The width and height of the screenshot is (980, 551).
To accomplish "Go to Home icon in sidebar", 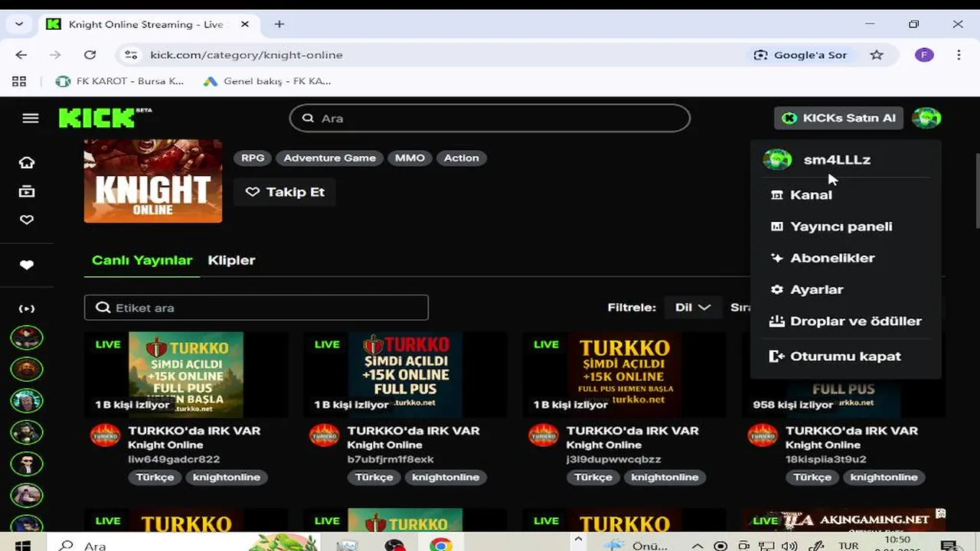I will pos(27,162).
